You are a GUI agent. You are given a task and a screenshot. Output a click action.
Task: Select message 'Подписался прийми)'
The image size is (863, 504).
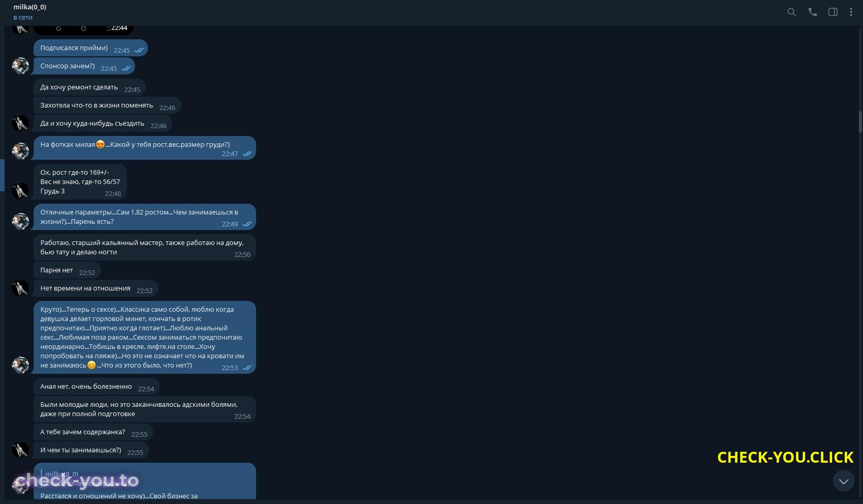pos(91,48)
